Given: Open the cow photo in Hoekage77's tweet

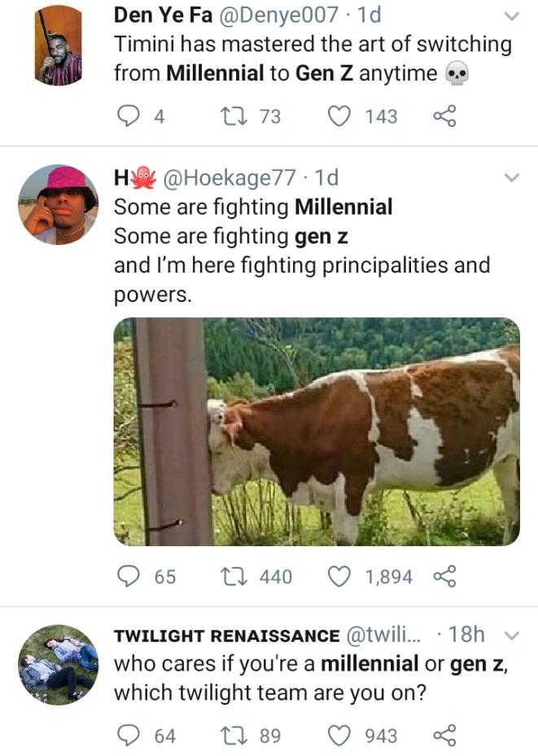Looking at the screenshot, I should [x=316, y=431].
